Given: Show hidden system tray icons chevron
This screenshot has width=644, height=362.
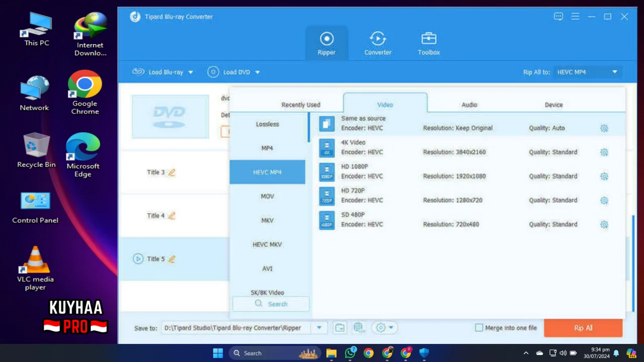Looking at the screenshot, I should point(526,353).
